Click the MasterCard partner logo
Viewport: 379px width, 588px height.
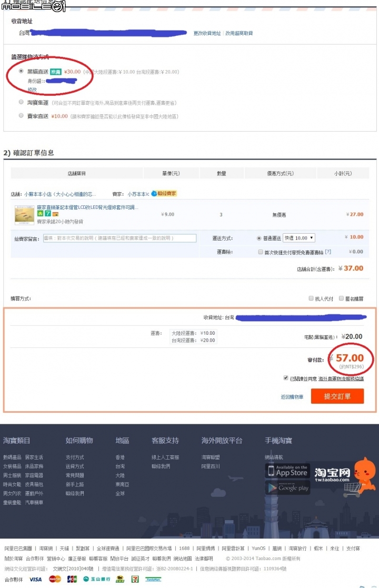(55, 580)
